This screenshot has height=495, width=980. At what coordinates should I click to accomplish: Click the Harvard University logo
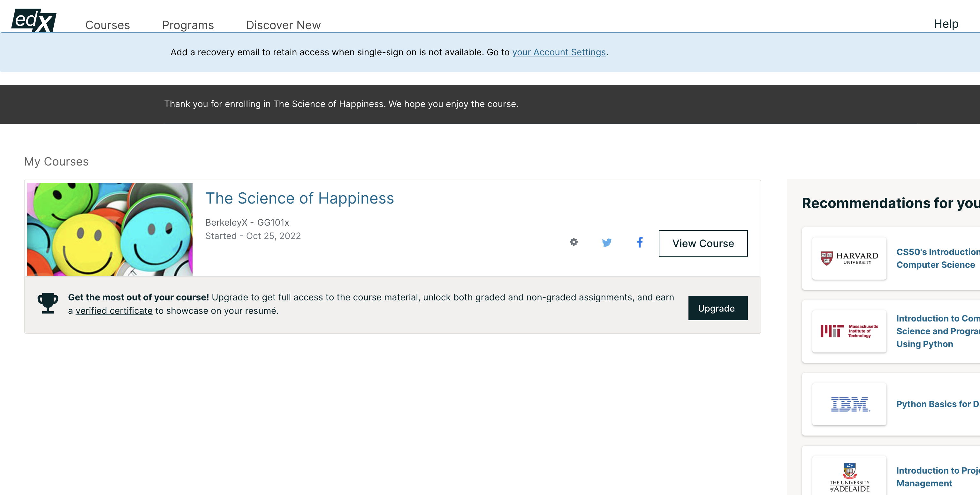[x=849, y=259]
